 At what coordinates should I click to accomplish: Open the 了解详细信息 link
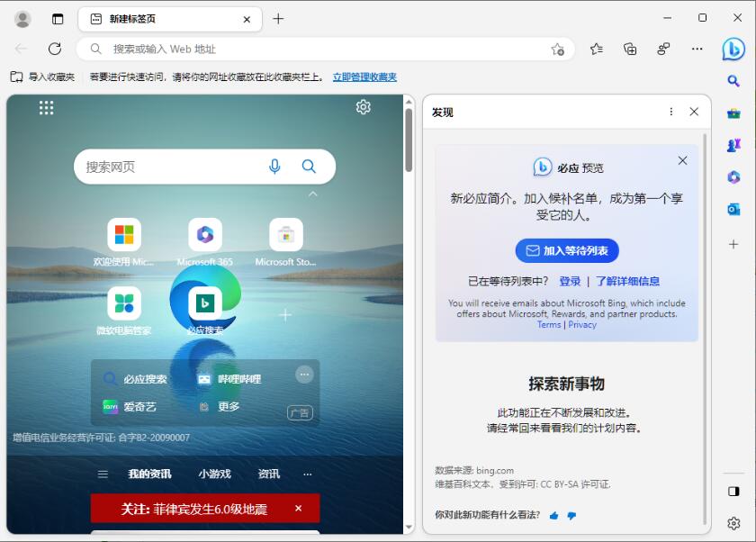pos(627,281)
